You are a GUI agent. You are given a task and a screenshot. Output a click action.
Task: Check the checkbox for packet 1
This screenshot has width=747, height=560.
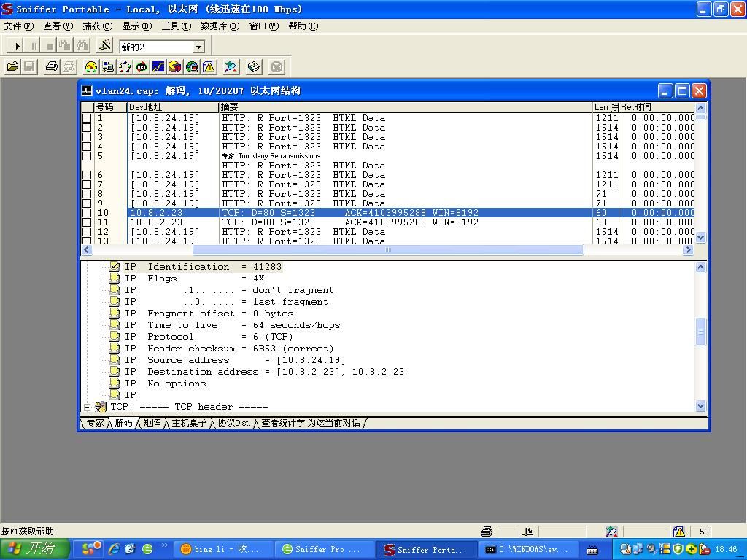[x=87, y=118]
